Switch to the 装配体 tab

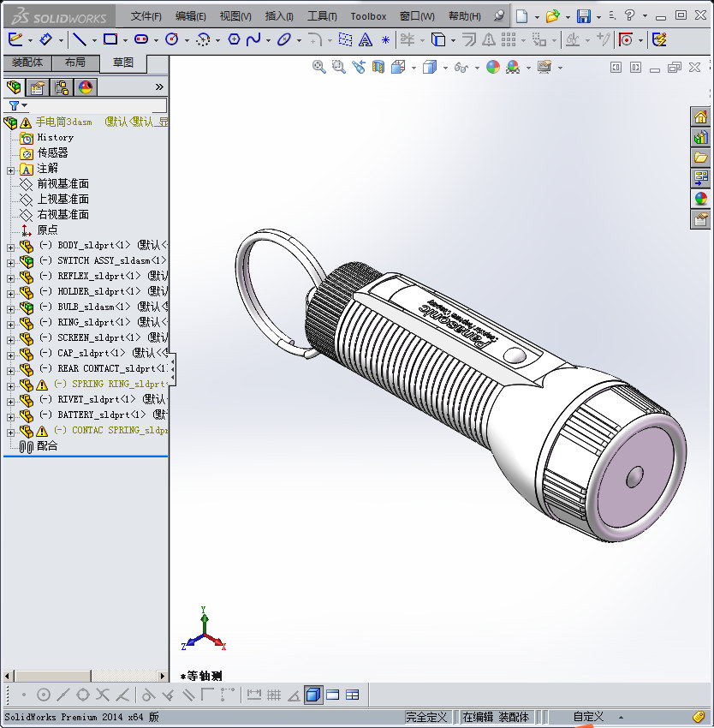pos(27,63)
